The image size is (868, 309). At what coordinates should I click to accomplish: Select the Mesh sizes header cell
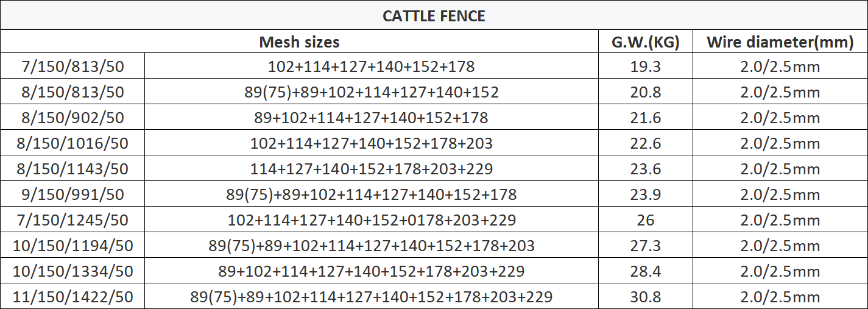point(299,41)
